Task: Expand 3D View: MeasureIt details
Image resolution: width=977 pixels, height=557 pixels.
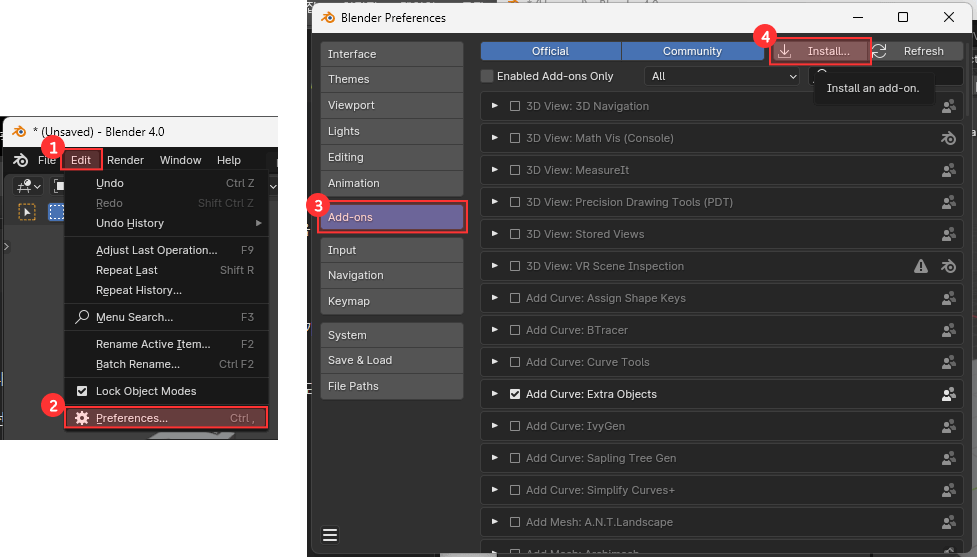Action: coord(495,170)
